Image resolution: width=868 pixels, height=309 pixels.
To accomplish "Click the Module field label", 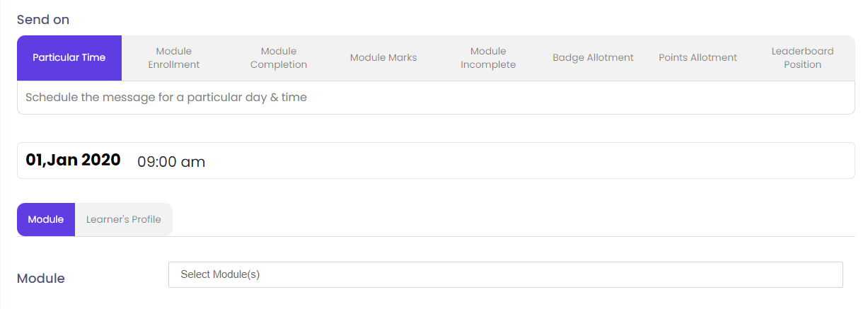I will 41,279.
